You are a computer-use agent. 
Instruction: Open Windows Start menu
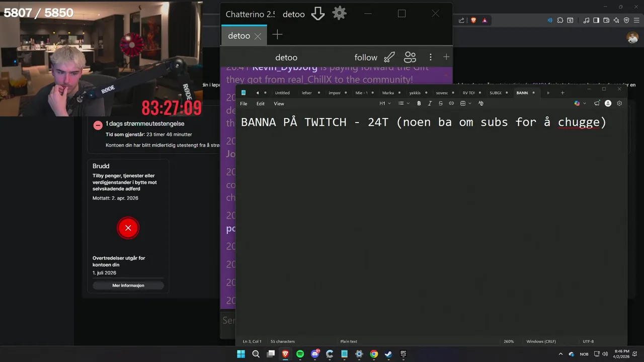pos(241,354)
